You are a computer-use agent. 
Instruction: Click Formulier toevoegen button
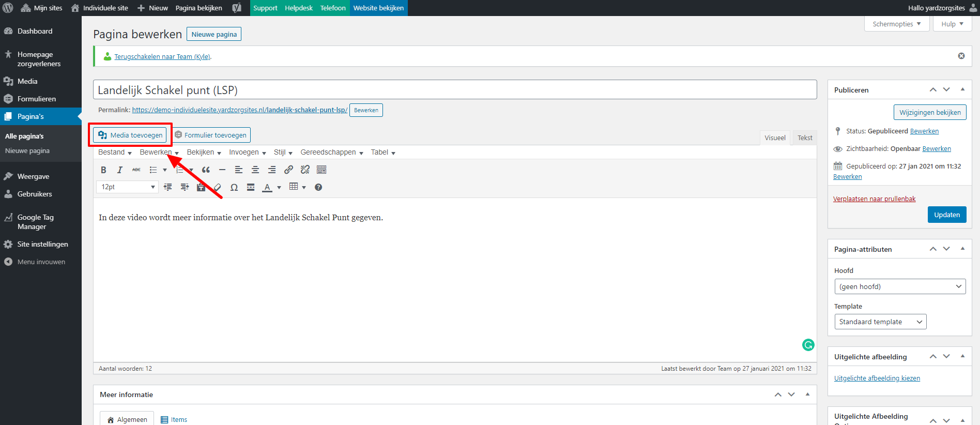(211, 135)
